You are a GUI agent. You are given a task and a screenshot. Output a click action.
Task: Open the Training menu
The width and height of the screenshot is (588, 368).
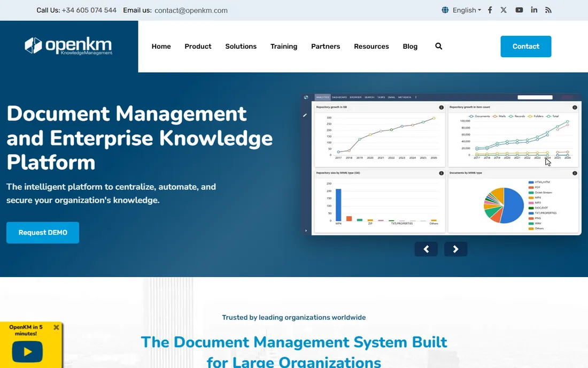(x=284, y=47)
